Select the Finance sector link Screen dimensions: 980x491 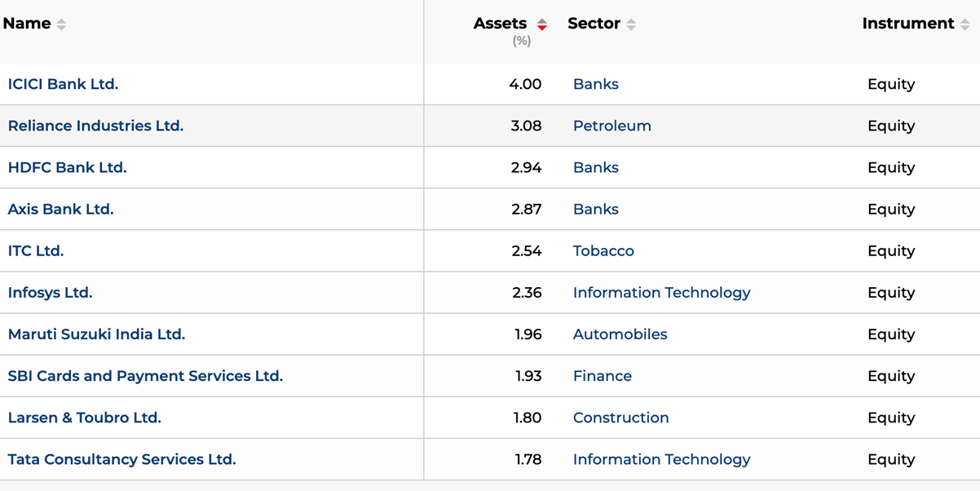tap(602, 375)
